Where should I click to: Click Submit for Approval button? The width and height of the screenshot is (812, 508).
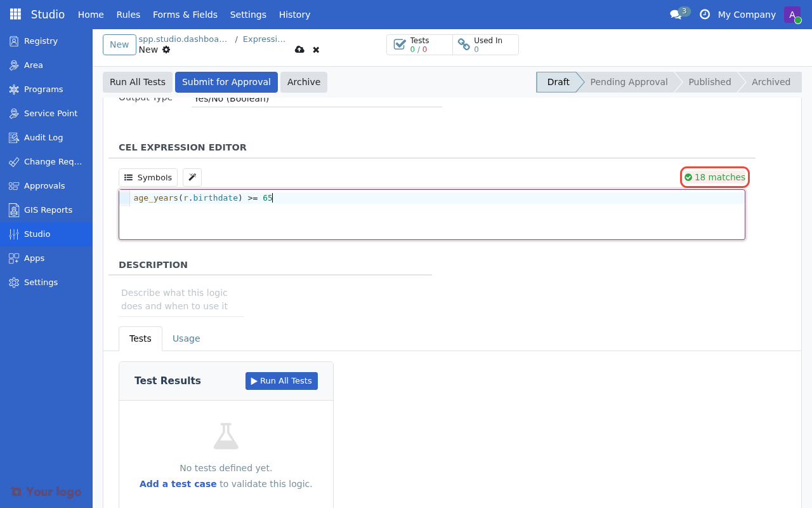[x=226, y=82]
